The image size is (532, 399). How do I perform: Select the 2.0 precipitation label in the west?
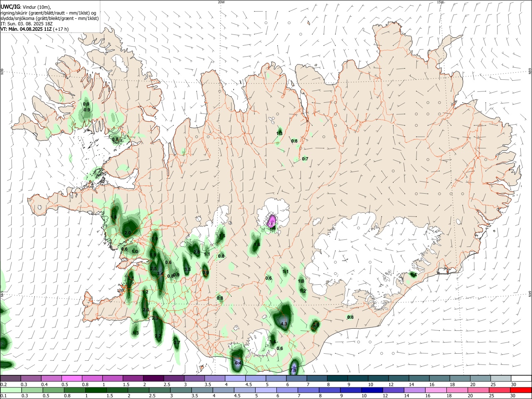[x=128, y=233]
